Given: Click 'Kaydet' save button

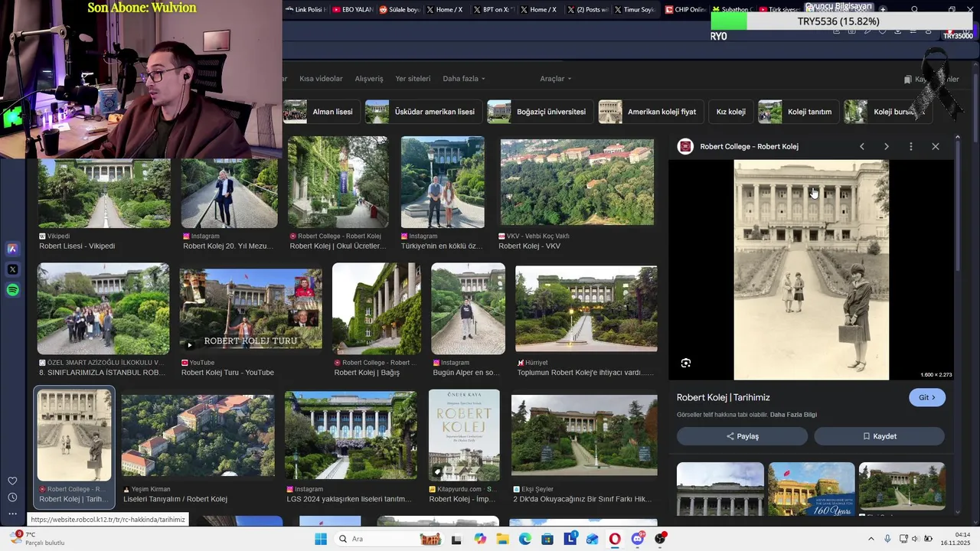Looking at the screenshot, I should pos(879,436).
